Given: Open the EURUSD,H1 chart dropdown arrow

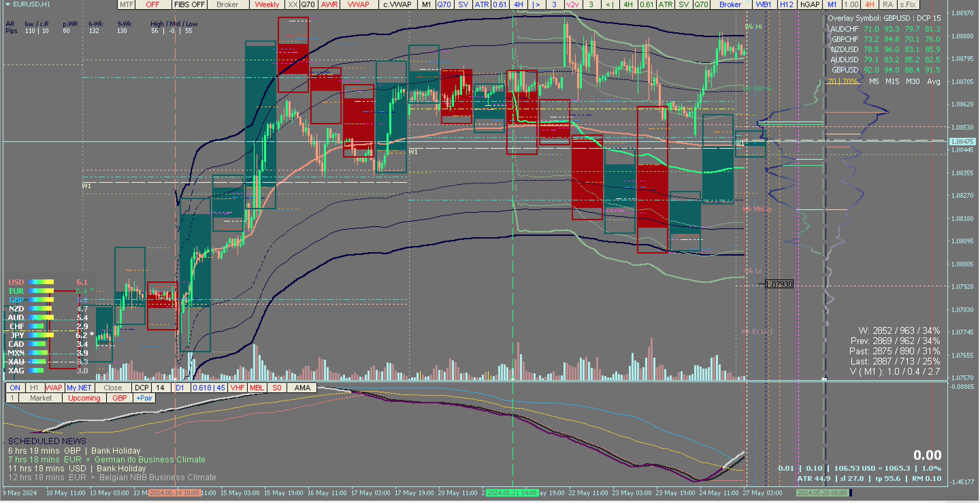Looking at the screenshot, I should click(x=7, y=4).
